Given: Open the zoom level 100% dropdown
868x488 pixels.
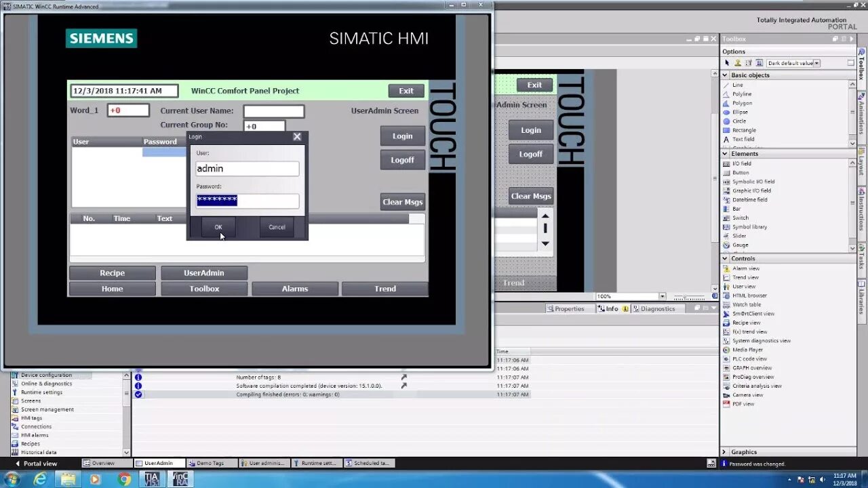Looking at the screenshot, I should pyautogui.click(x=662, y=296).
